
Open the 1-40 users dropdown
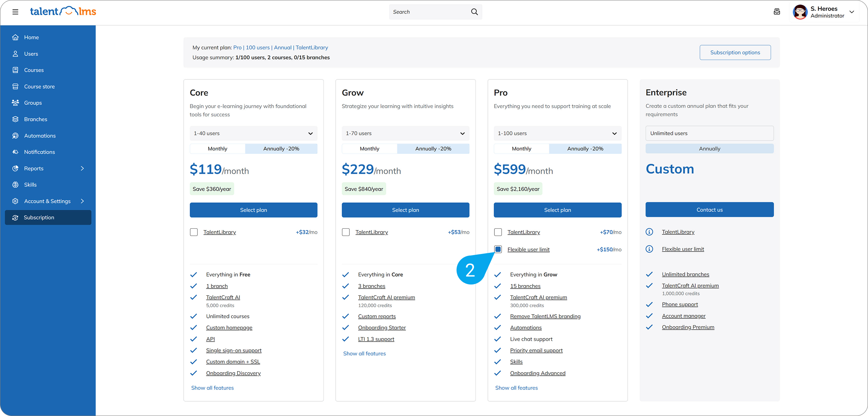253,133
